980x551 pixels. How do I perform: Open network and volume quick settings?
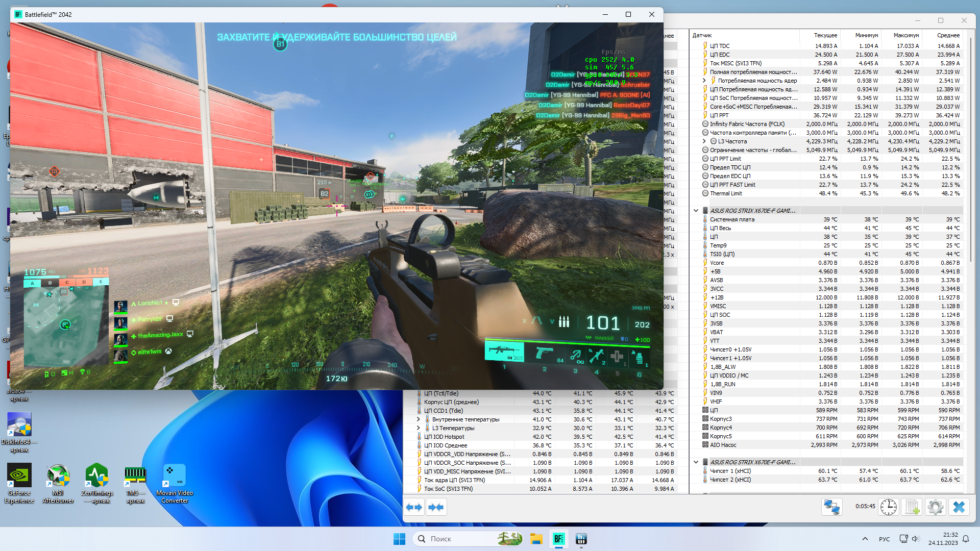(x=909, y=539)
